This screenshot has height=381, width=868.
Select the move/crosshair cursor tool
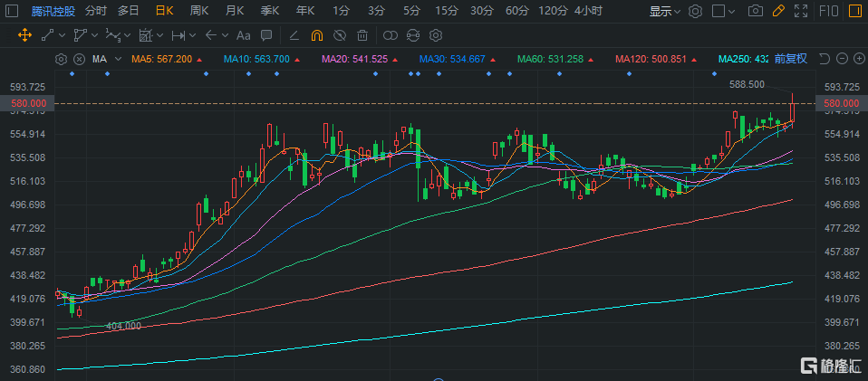pos(25,35)
